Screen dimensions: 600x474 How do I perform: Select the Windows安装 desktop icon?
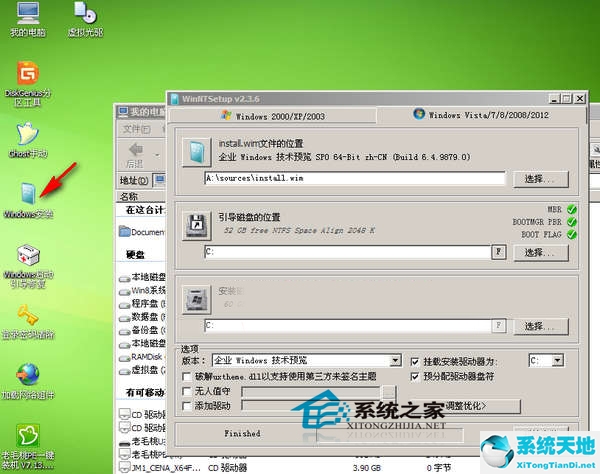click(28, 200)
